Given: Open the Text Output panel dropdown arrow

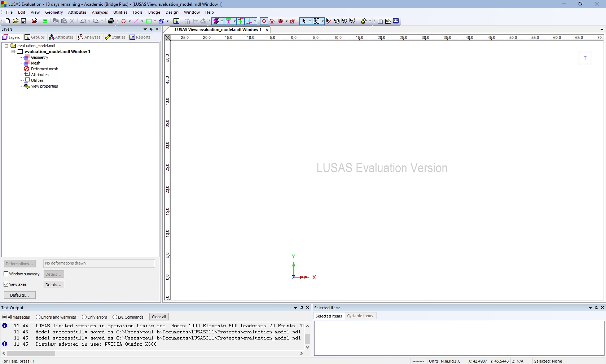Looking at the screenshot, I should click(296, 308).
